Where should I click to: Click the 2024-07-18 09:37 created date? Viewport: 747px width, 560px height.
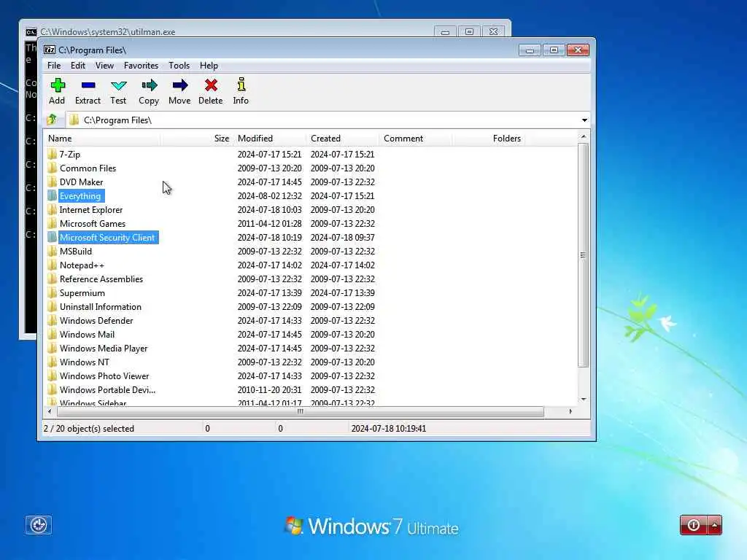pyautogui.click(x=343, y=237)
